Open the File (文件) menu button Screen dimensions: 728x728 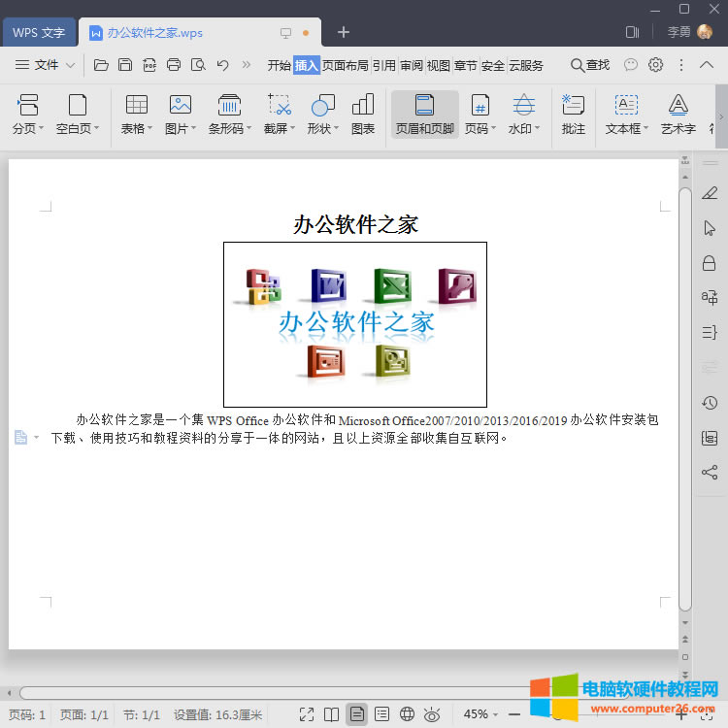click(46, 65)
